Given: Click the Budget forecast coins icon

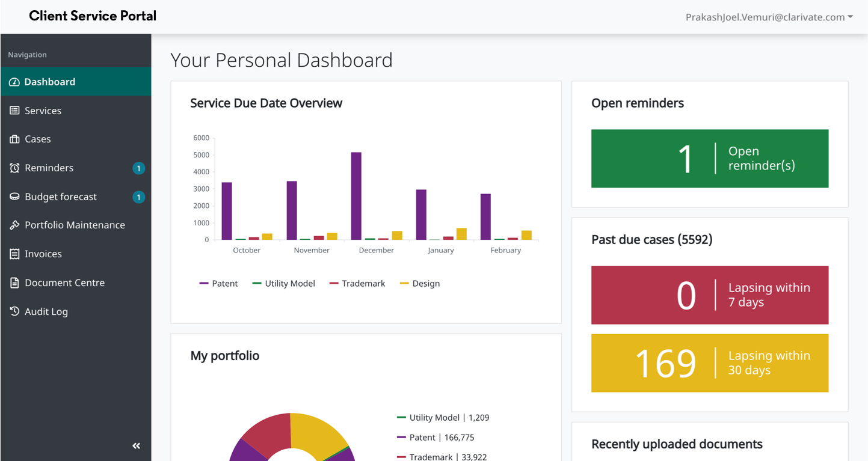Looking at the screenshot, I should (14, 197).
